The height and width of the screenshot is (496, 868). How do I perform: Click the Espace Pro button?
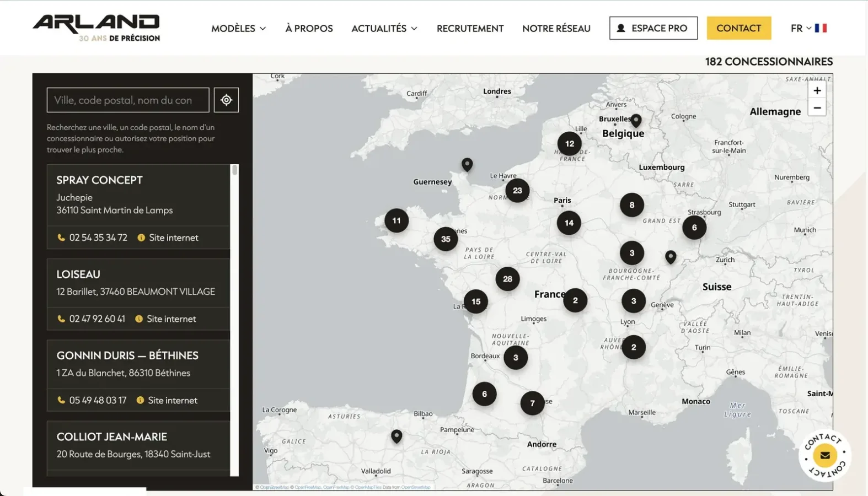click(653, 28)
